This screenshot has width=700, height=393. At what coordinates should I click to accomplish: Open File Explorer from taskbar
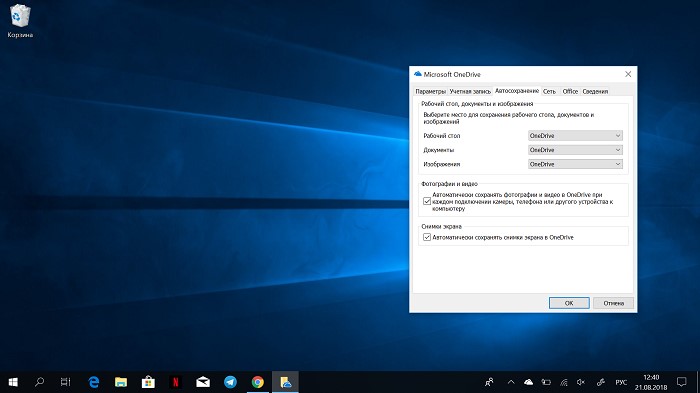121,382
